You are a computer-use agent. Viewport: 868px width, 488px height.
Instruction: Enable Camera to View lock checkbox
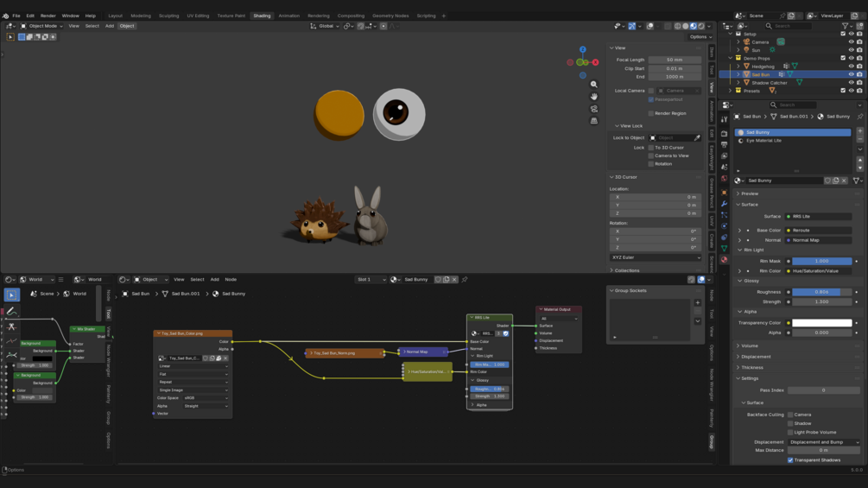point(651,155)
